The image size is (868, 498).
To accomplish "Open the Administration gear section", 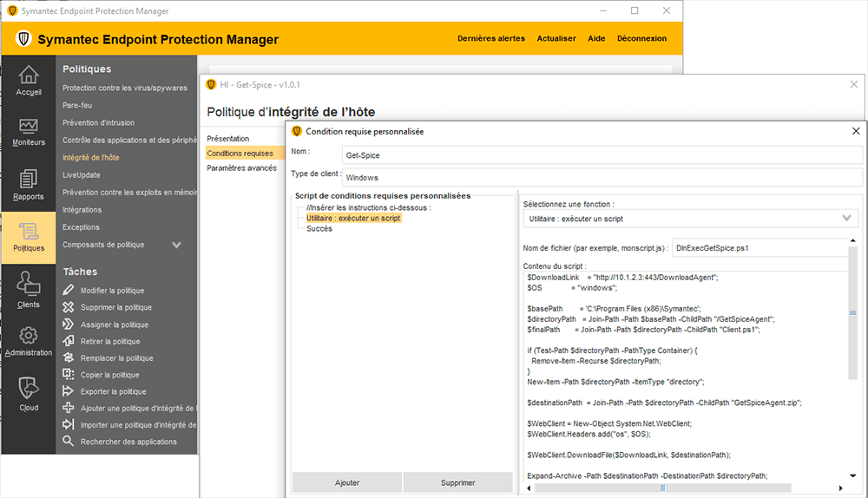I will 28,342.
